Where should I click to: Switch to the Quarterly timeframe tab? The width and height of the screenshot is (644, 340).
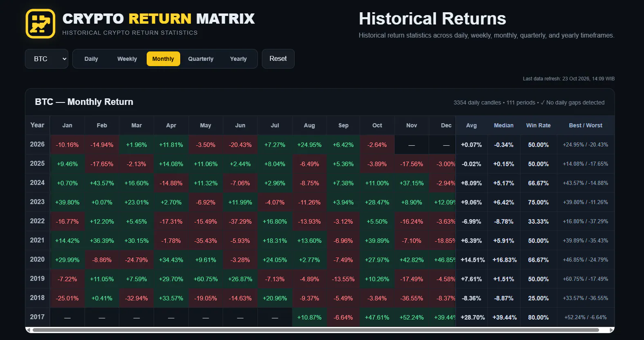tap(201, 59)
